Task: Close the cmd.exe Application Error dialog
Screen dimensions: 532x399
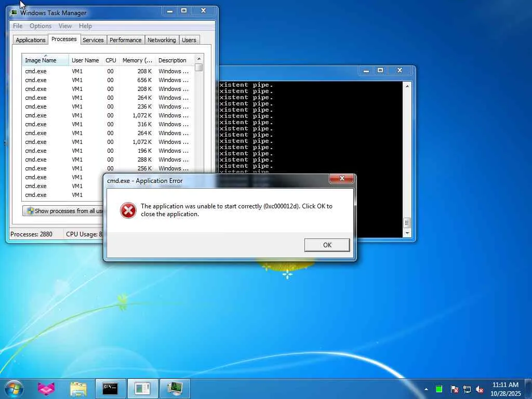Action: tap(342, 179)
